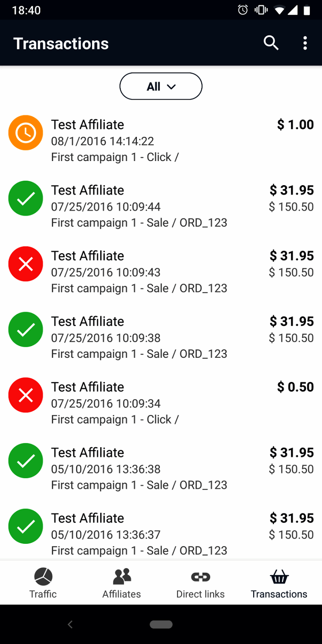The width and height of the screenshot is (322, 644).
Task: Select the $ 1.00 commission amount
Action: click(x=295, y=125)
